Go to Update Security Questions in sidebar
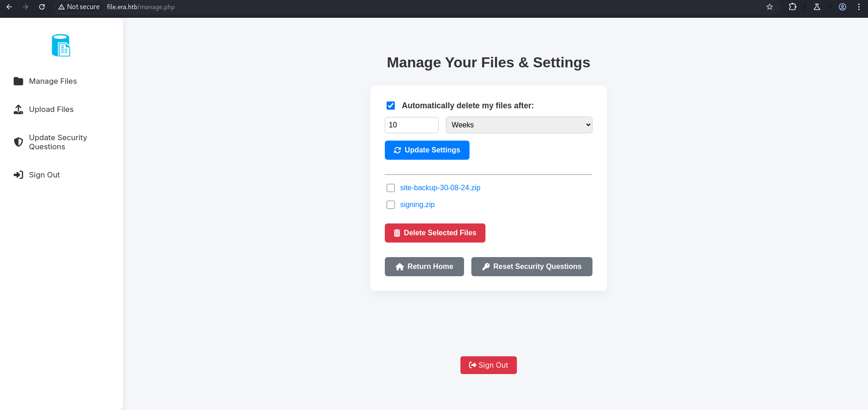868x410 pixels. [x=58, y=142]
